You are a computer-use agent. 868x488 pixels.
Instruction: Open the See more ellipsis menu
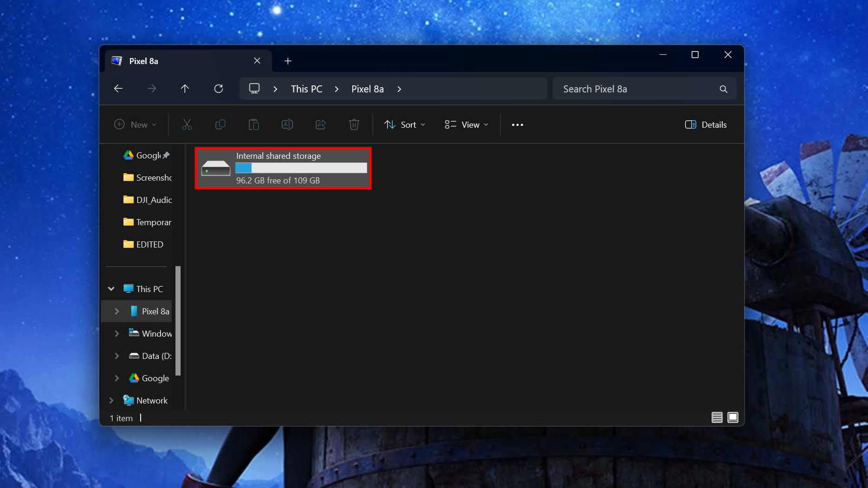[517, 124]
